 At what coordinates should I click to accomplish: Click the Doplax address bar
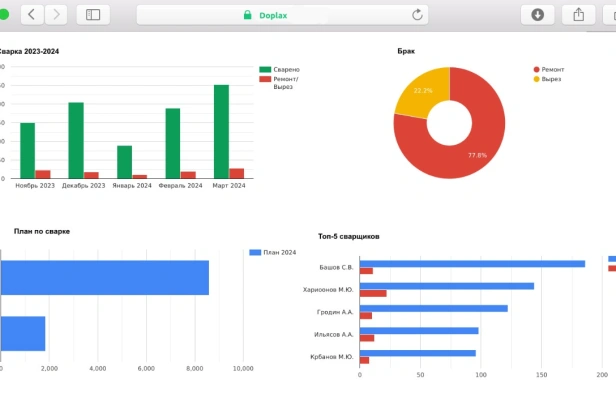pyautogui.click(x=282, y=15)
